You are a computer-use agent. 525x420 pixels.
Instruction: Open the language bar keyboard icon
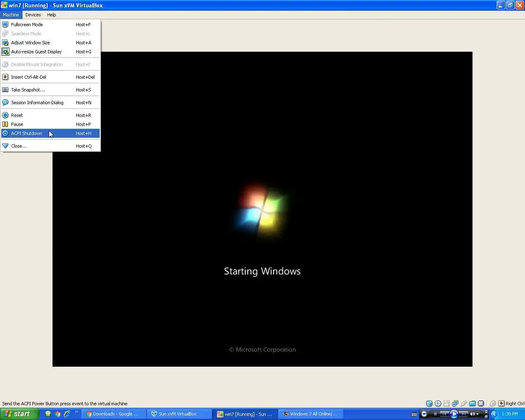pyautogui.click(x=414, y=414)
